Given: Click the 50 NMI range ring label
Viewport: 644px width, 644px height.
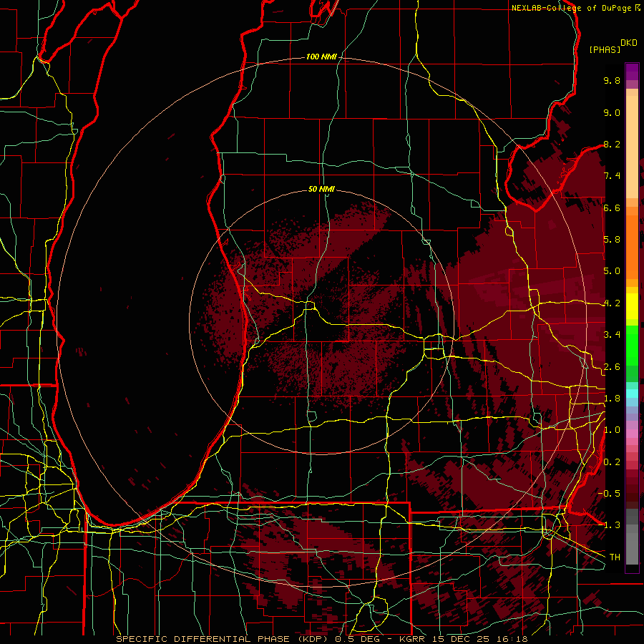Looking at the screenshot, I should pyautogui.click(x=321, y=189).
